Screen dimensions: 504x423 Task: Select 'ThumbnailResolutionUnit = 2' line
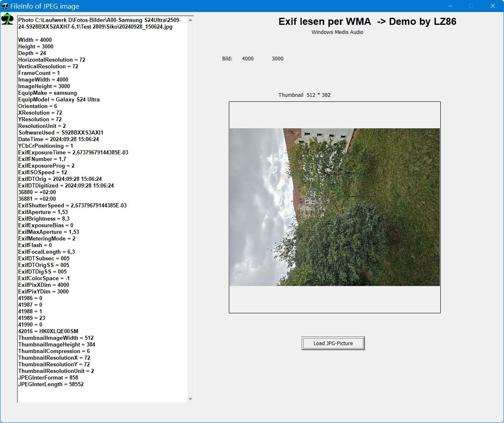click(56, 371)
